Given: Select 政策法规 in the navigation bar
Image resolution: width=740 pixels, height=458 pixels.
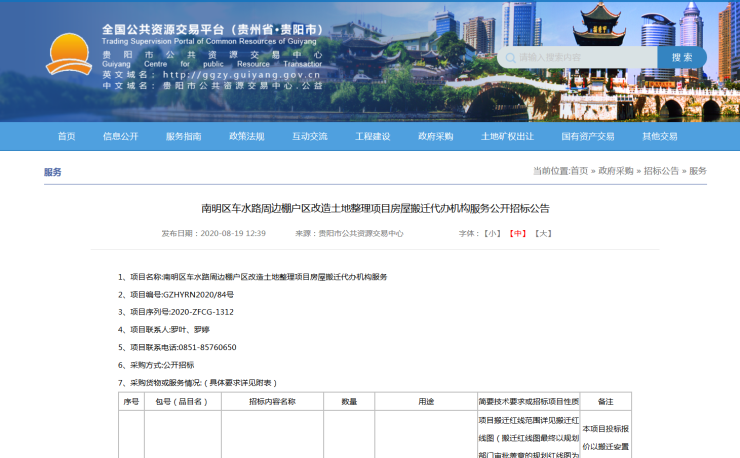Looking at the screenshot, I should tap(246, 136).
